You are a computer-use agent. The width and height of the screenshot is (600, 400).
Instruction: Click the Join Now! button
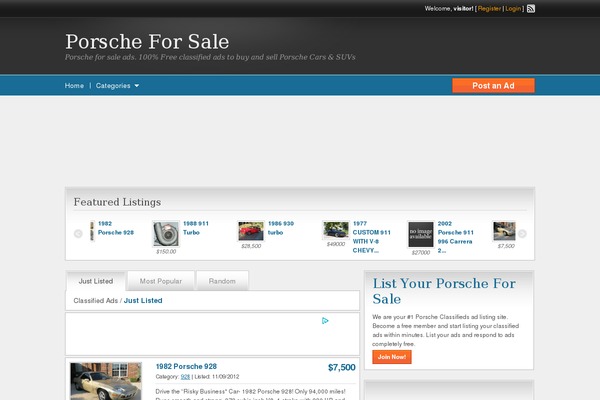point(392,357)
